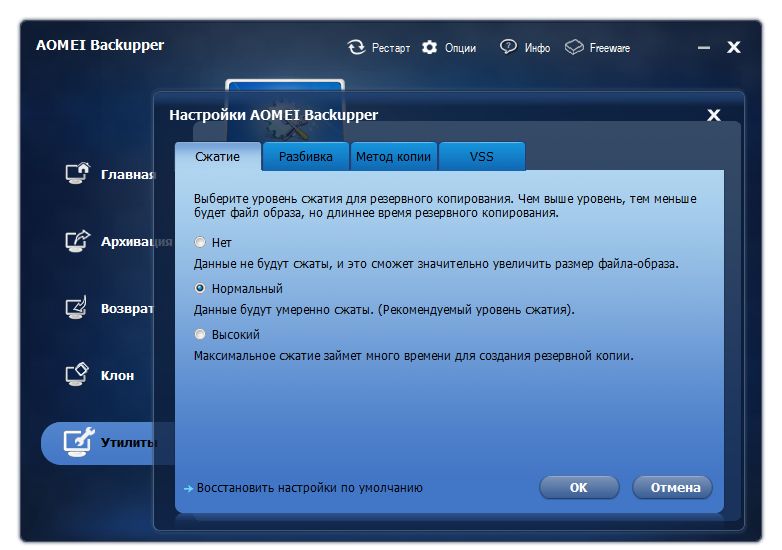Click the Инфо speech bubble icon
Viewport: 782px width, 550px height.
click(508, 47)
